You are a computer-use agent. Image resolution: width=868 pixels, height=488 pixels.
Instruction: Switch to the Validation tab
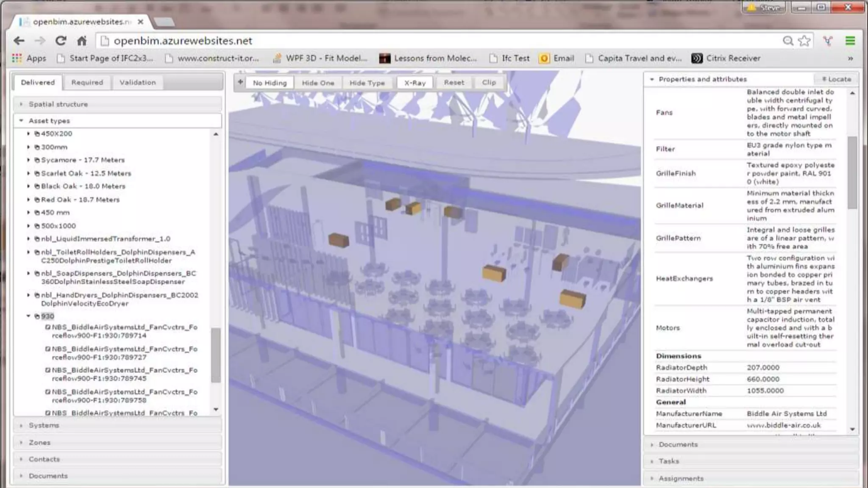137,82
